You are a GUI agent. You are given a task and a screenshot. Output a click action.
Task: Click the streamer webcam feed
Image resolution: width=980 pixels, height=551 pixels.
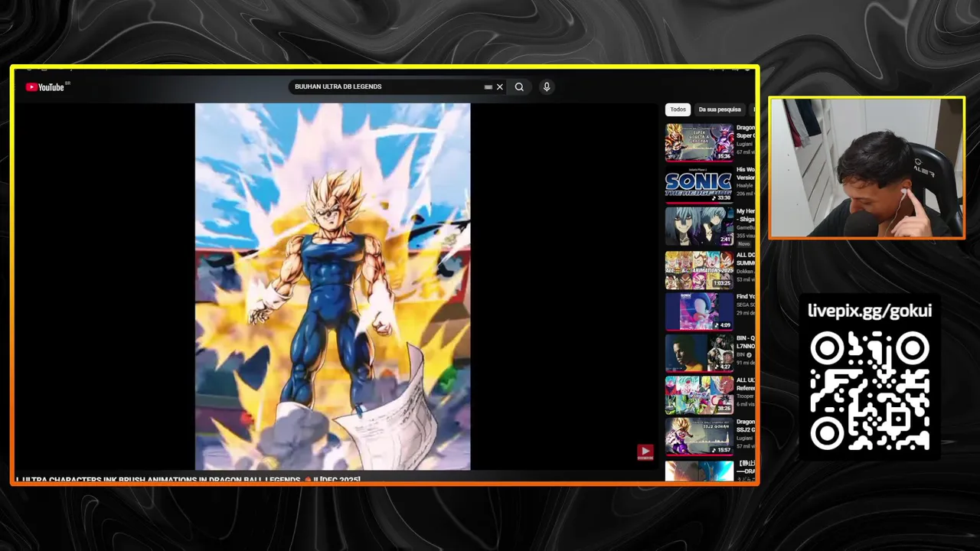pyautogui.click(x=867, y=168)
